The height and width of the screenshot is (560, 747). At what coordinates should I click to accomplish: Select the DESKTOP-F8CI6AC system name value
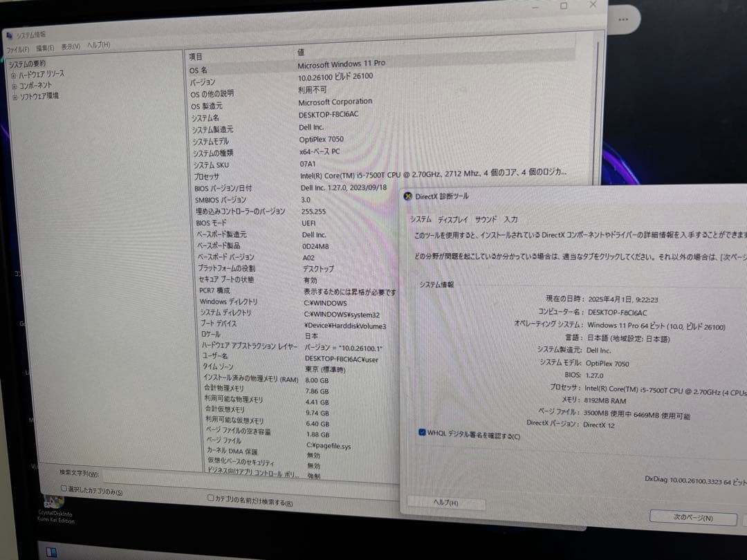click(x=329, y=115)
